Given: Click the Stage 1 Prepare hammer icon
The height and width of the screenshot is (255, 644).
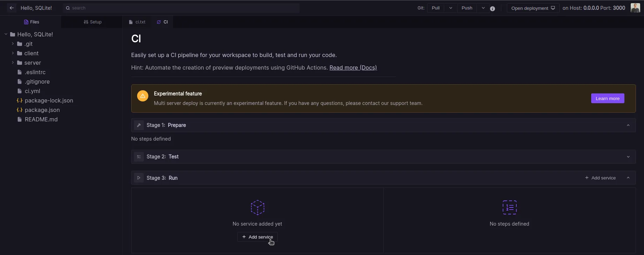Looking at the screenshot, I should (x=139, y=125).
